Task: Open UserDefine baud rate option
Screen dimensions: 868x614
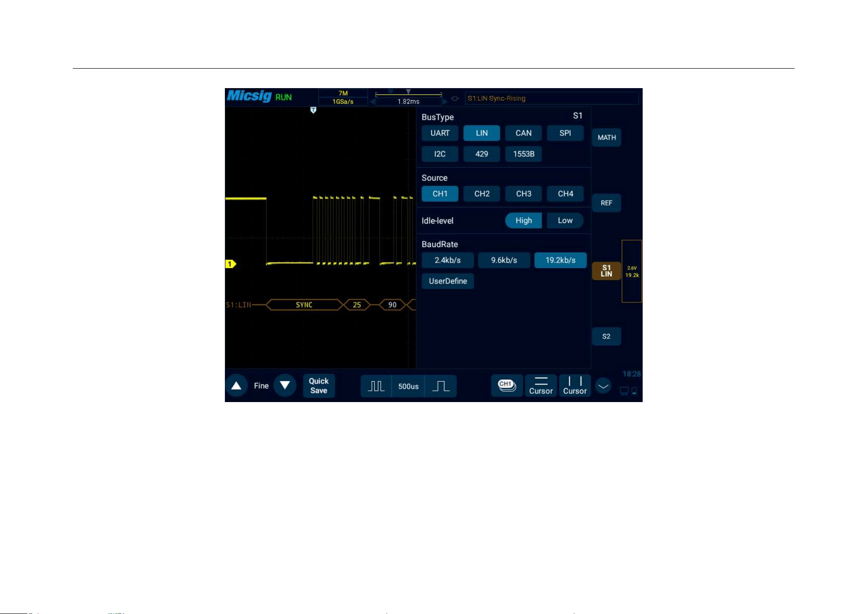Action: tap(447, 281)
